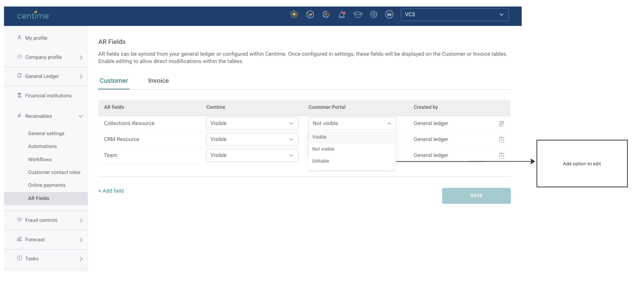Screen dimensions: 644x288
Task: Open Centime visibility dropdown for Collections Resource
Action: (252, 124)
